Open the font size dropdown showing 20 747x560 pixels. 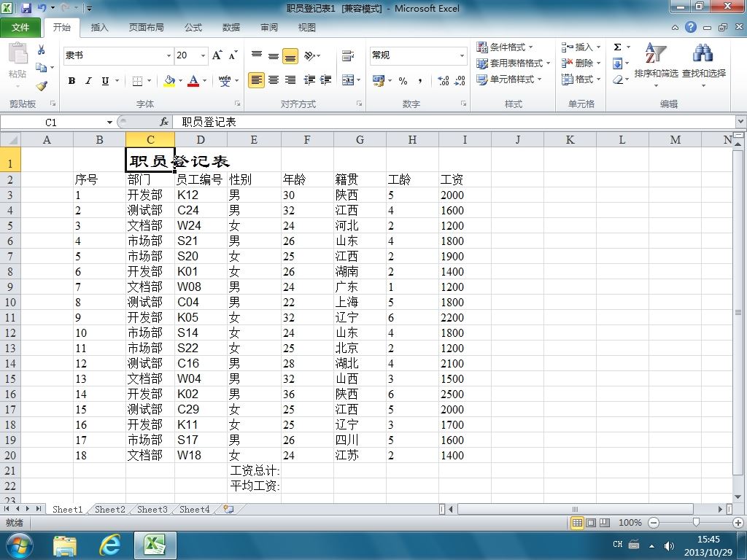pyautogui.click(x=203, y=55)
